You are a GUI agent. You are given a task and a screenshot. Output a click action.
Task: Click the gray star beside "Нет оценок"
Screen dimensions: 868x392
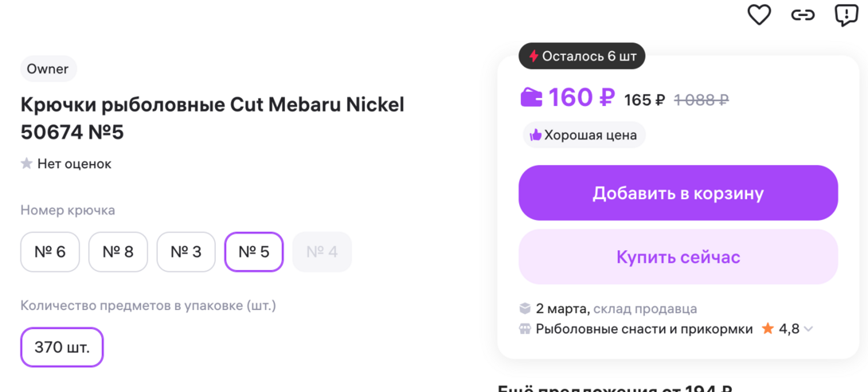tap(26, 164)
